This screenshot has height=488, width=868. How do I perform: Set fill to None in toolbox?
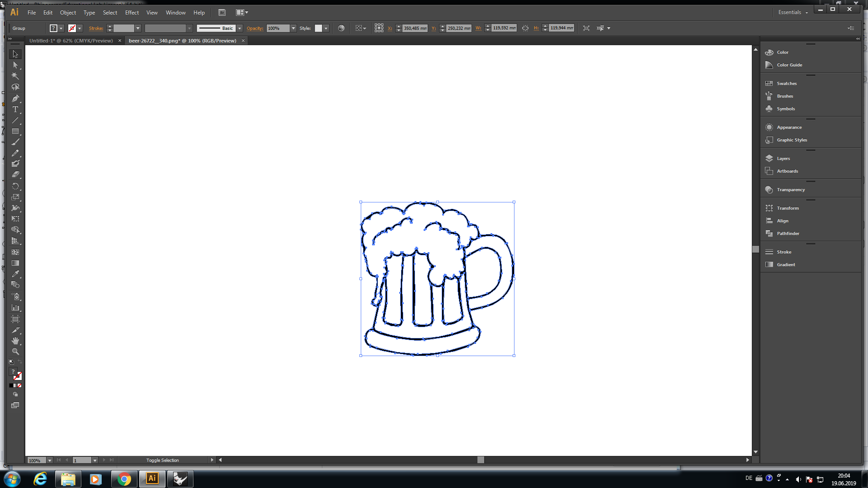click(x=19, y=385)
